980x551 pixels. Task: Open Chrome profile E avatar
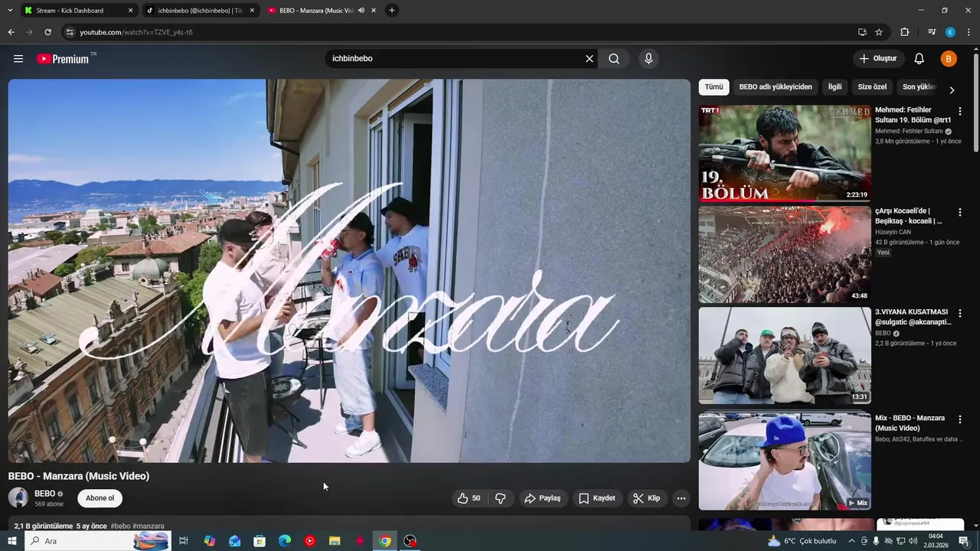point(950,32)
